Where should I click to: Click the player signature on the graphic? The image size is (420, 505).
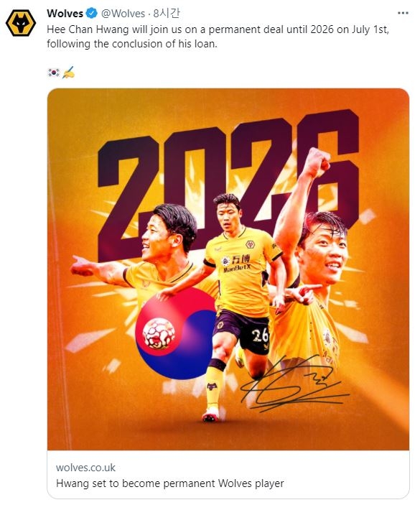(x=294, y=384)
